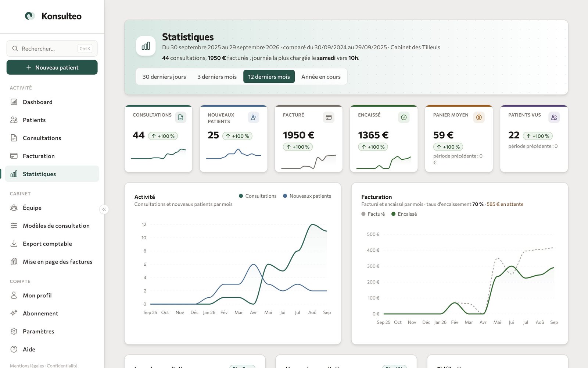Collapse the sidebar with the chevron button

(x=104, y=209)
